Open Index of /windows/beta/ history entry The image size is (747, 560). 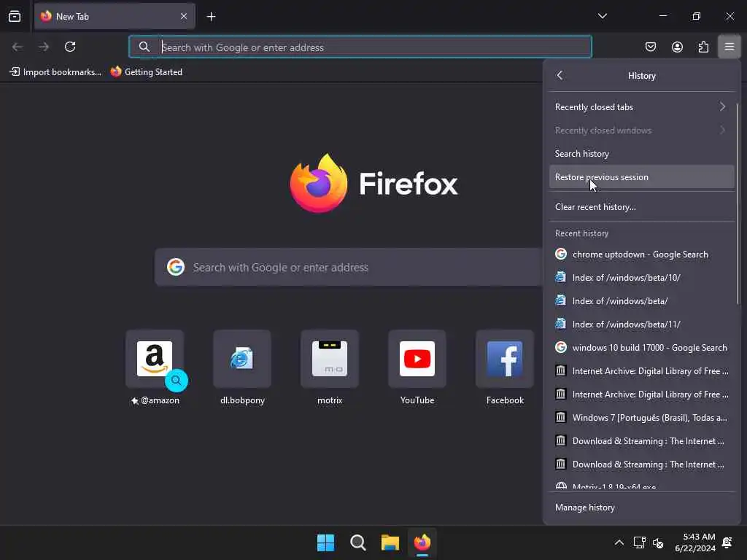click(641, 301)
